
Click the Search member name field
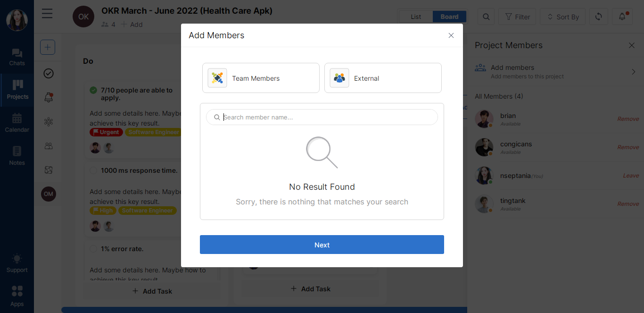[325, 117]
